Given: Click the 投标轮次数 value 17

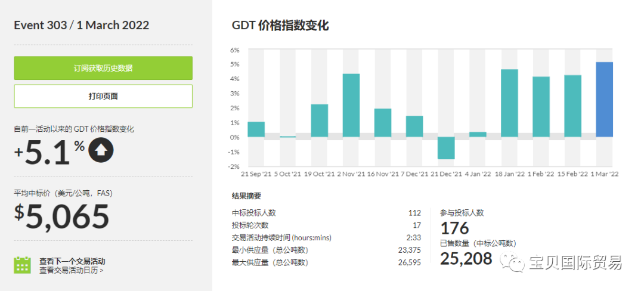Looking at the screenshot, I should pos(417,225).
